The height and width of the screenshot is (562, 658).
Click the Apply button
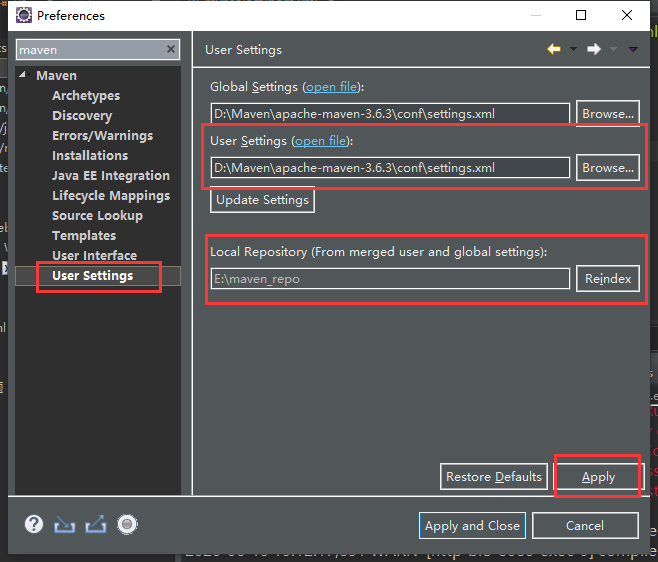click(x=598, y=477)
